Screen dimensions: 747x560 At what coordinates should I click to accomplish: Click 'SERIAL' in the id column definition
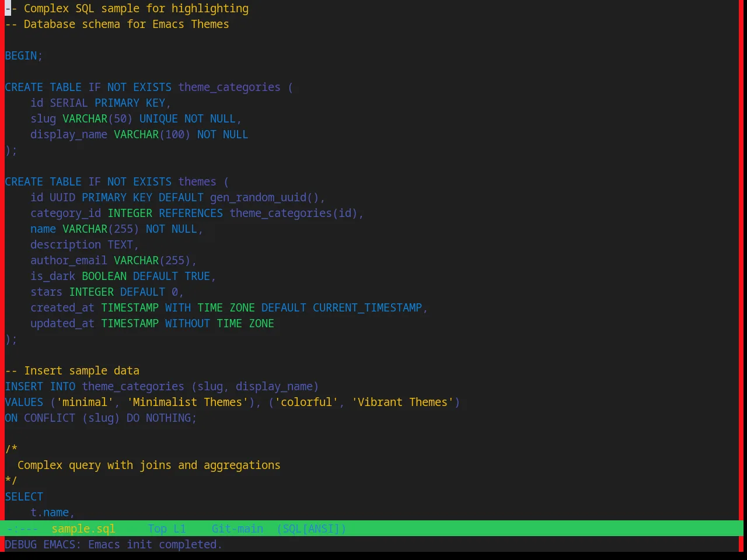click(69, 103)
